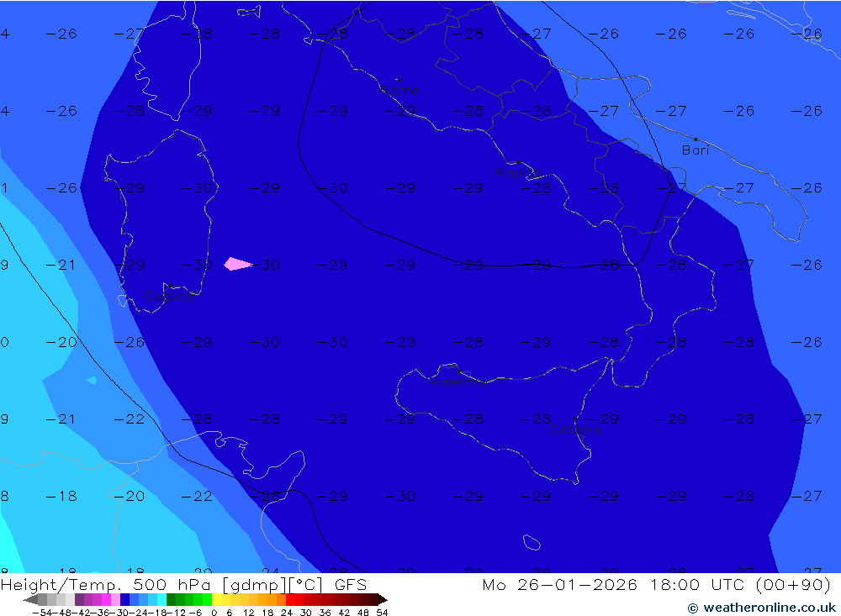Click the '54' legend scale label
Screen dimensions: 841x616
[x=382, y=613]
